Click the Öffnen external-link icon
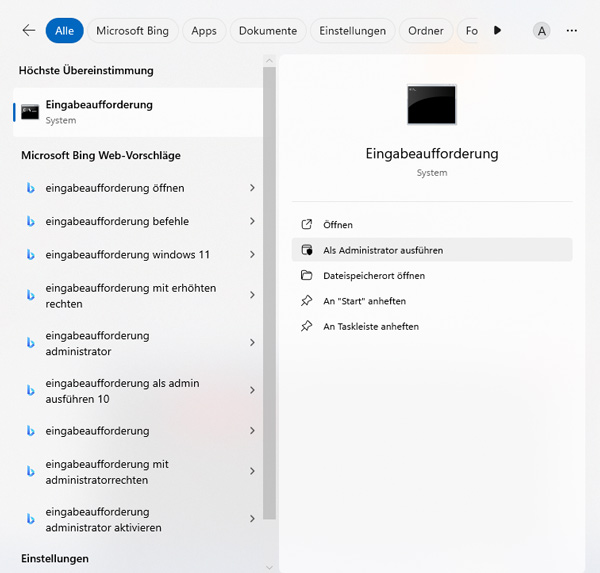The width and height of the screenshot is (600, 573). coord(307,224)
